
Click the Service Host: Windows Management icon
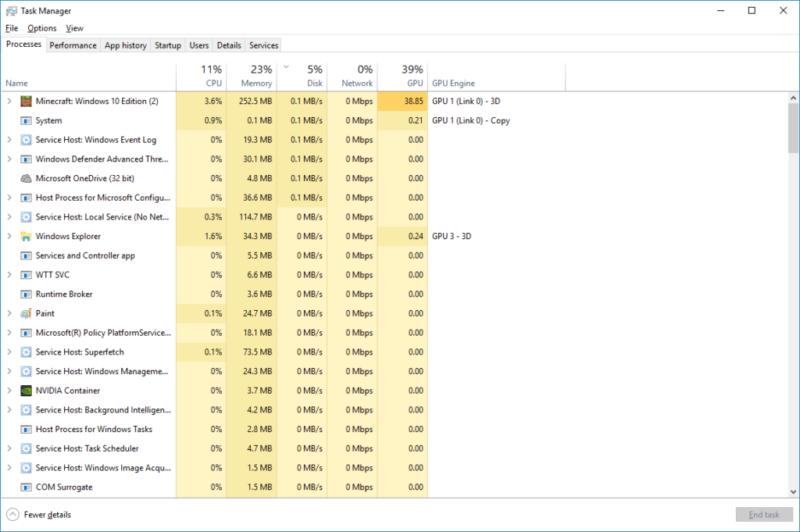pyautogui.click(x=26, y=371)
